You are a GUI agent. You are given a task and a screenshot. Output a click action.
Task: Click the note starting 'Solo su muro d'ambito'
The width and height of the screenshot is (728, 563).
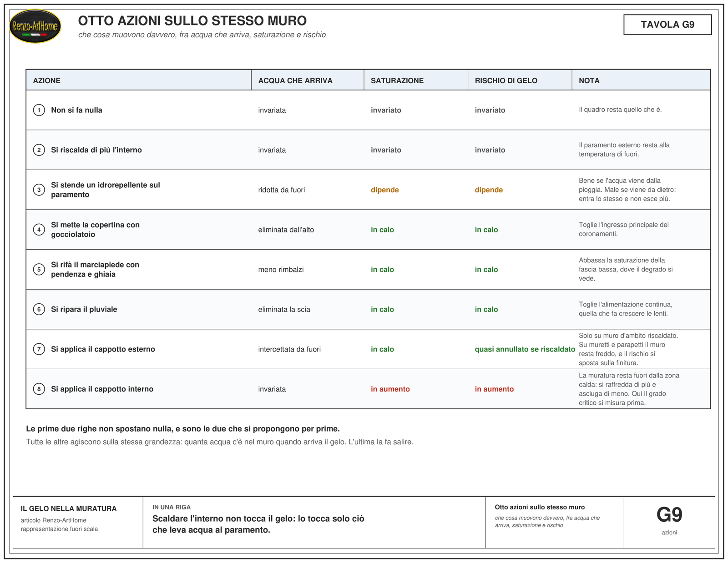pos(628,349)
